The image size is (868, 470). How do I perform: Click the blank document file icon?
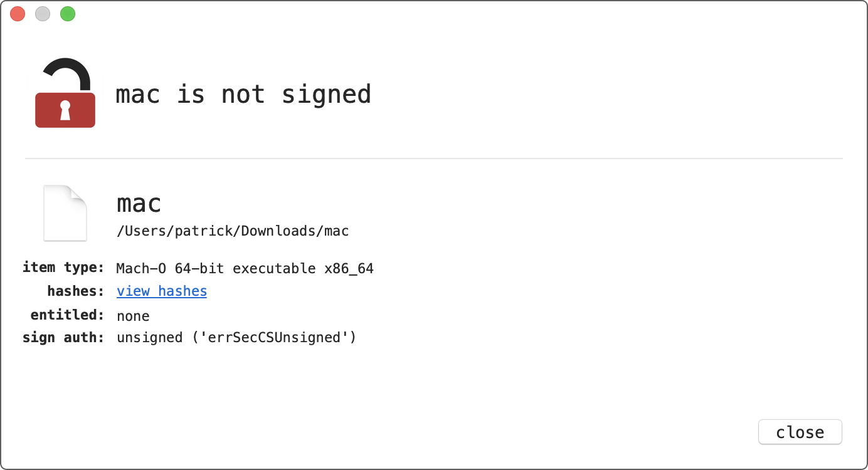click(x=65, y=213)
